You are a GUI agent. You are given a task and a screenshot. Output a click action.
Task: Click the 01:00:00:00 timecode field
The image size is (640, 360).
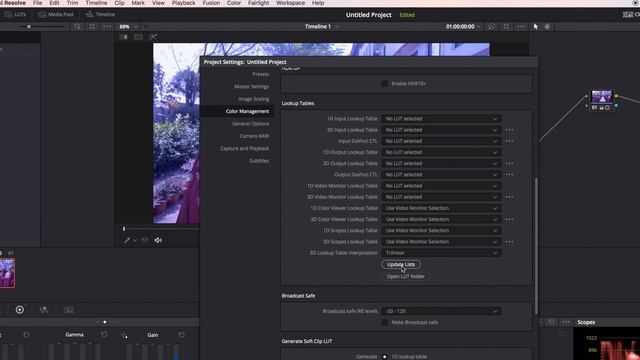(460, 27)
